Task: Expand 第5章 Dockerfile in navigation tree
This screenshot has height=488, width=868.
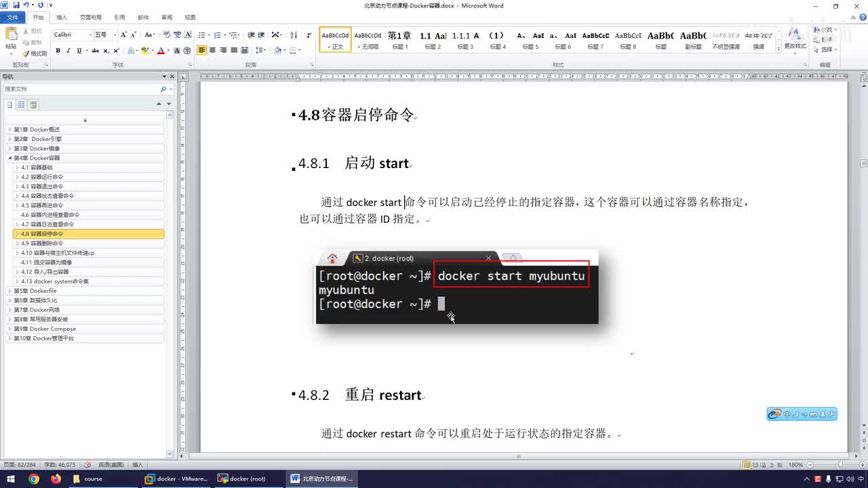Action: pyautogui.click(x=9, y=291)
